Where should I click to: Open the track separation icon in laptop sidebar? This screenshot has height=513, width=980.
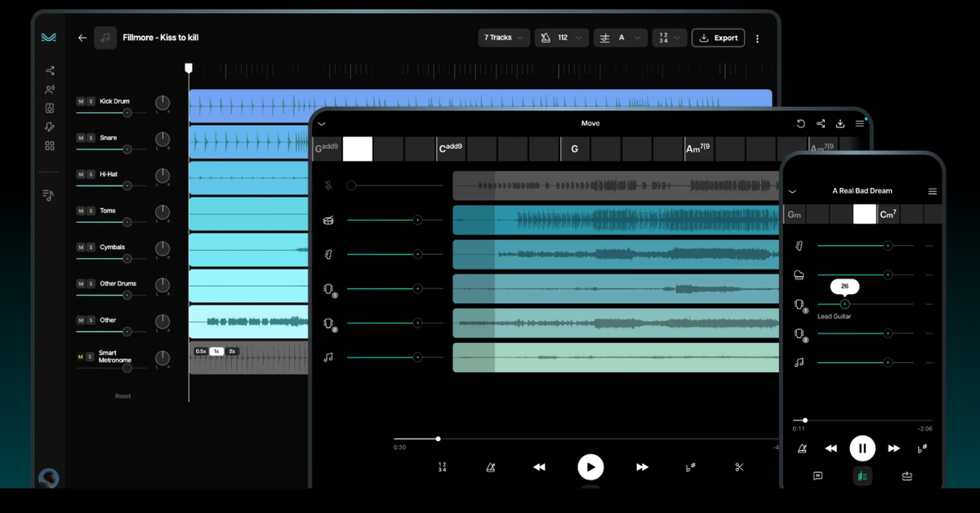[x=50, y=71]
